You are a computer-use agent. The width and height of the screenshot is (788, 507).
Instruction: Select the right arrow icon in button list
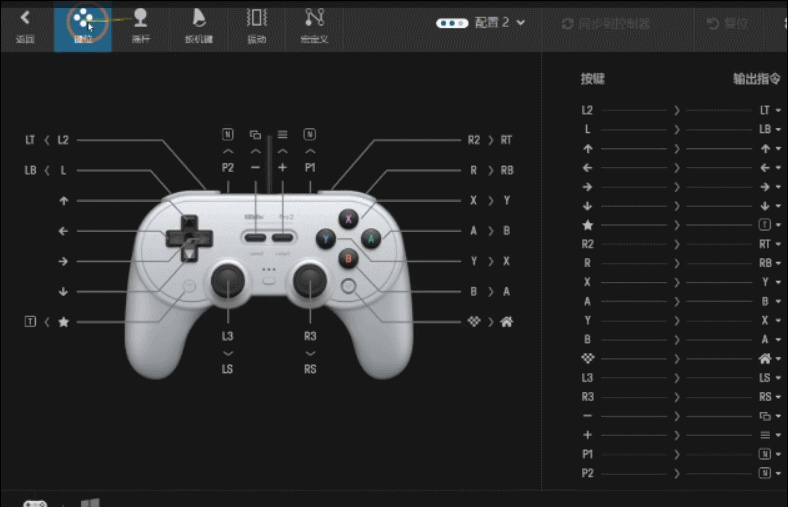coord(587,186)
